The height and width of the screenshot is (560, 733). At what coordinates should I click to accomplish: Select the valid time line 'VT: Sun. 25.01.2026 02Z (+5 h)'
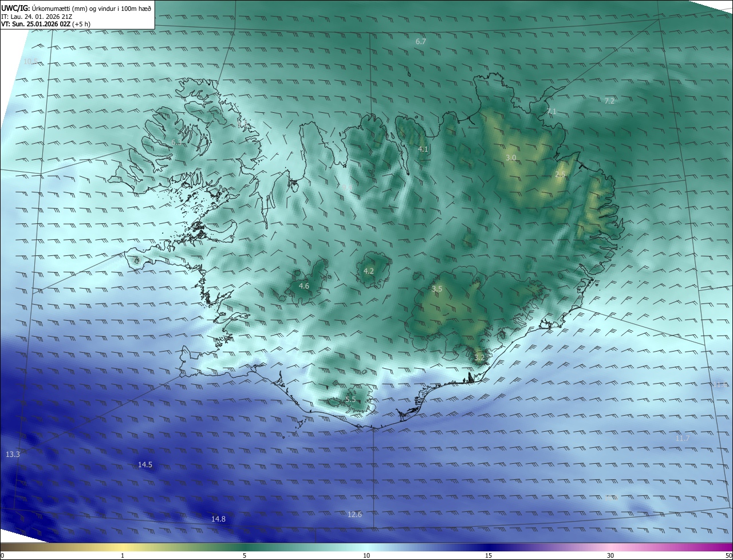(x=46, y=24)
